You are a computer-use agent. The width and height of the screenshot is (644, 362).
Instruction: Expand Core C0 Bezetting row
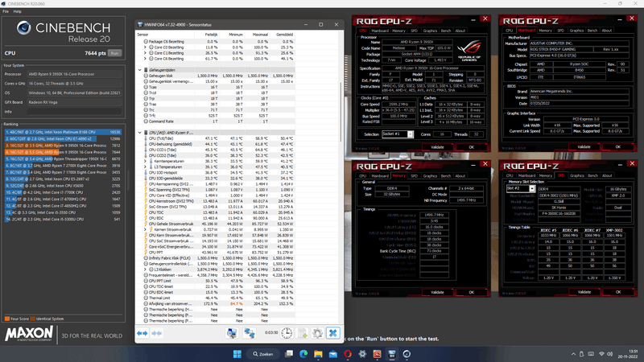point(145,47)
